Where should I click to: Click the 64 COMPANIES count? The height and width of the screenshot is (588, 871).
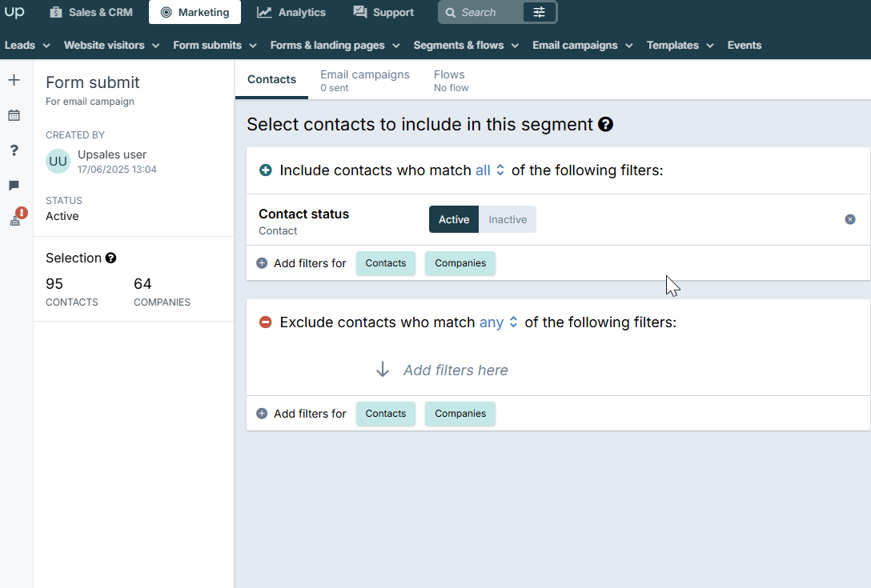162,292
